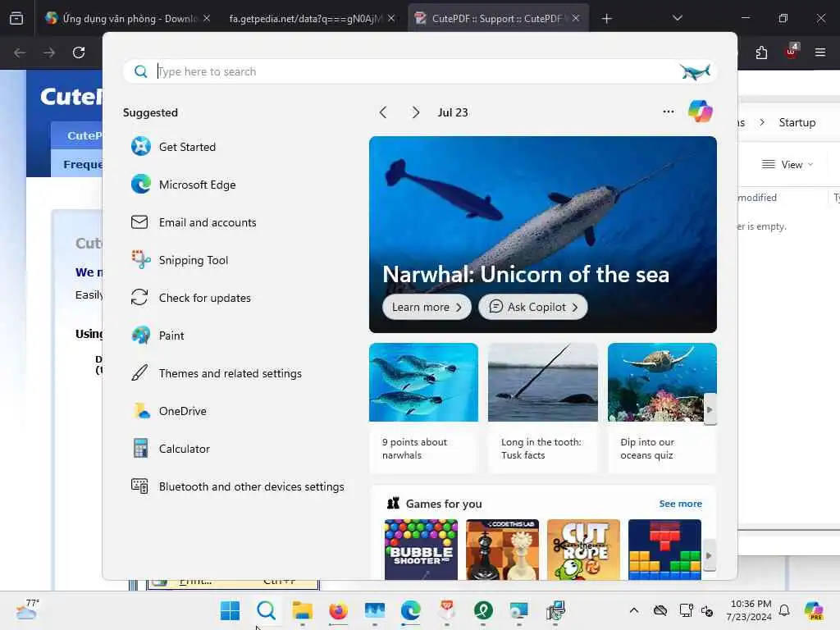Open the block puzzle game thumbnail
This screenshot has height=630, width=840.
[664, 549]
